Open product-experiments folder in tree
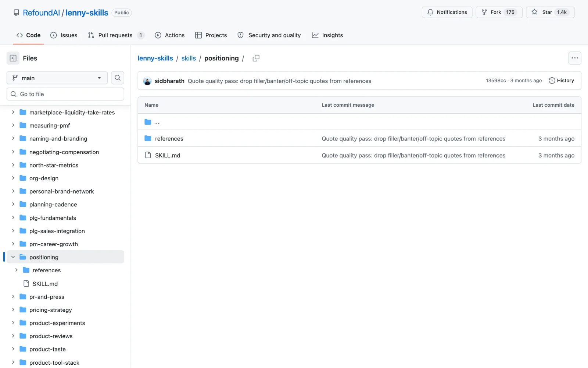Image resolution: width=588 pixels, height=368 pixels. coord(57,323)
